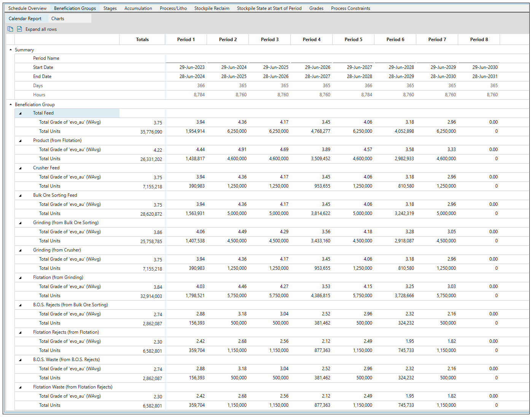Go to the Process Constraints tab
Screen dimensions: 532x417
pyautogui.click(x=350, y=8)
